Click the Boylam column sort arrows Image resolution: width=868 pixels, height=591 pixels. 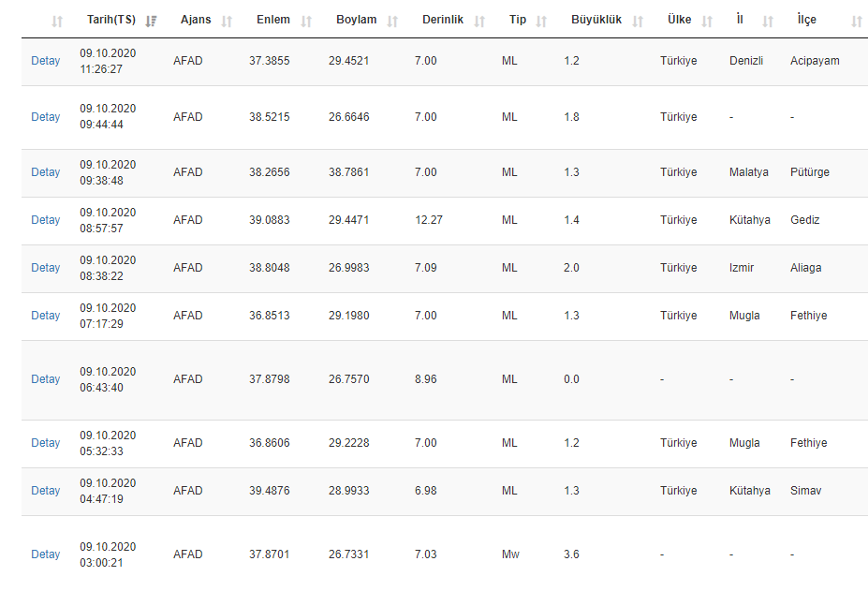pos(392,21)
